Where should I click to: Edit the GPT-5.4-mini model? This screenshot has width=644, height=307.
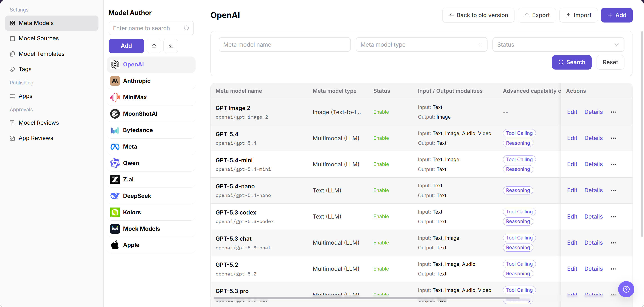click(x=572, y=164)
